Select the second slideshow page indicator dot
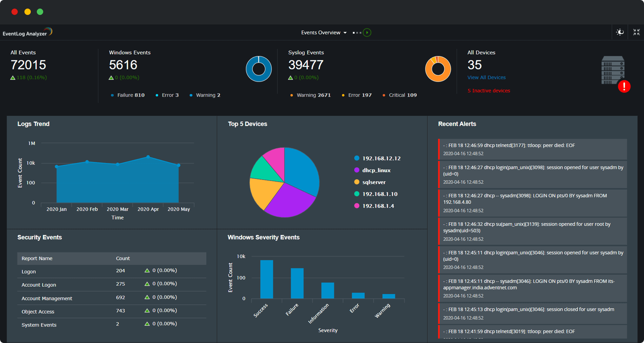This screenshot has height=343, width=644. pos(357,32)
